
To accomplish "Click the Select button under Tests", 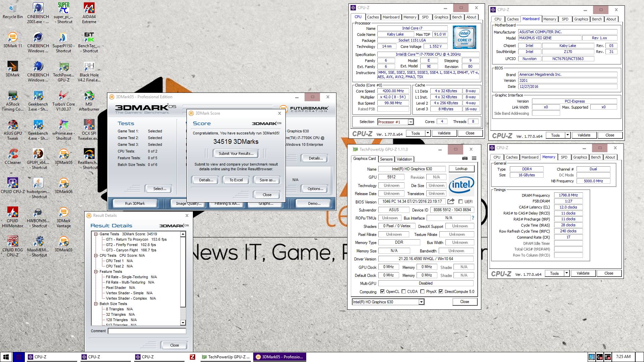I will [160, 189].
